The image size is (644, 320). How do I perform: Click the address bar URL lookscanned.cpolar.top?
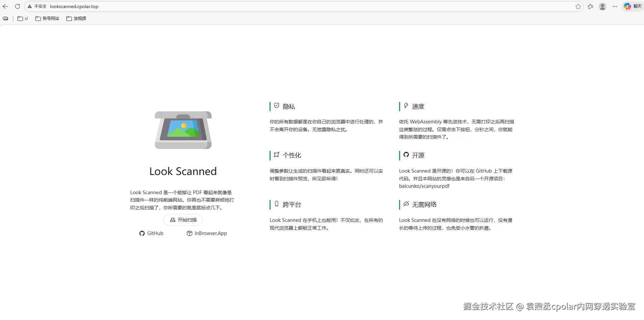(x=74, y=6)
